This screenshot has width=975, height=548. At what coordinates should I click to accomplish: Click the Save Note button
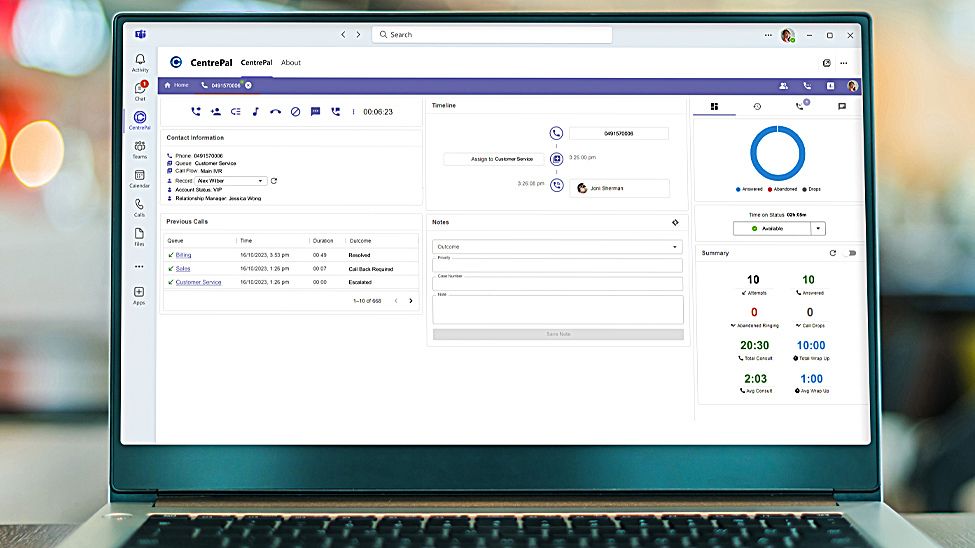tap(558, 335)
